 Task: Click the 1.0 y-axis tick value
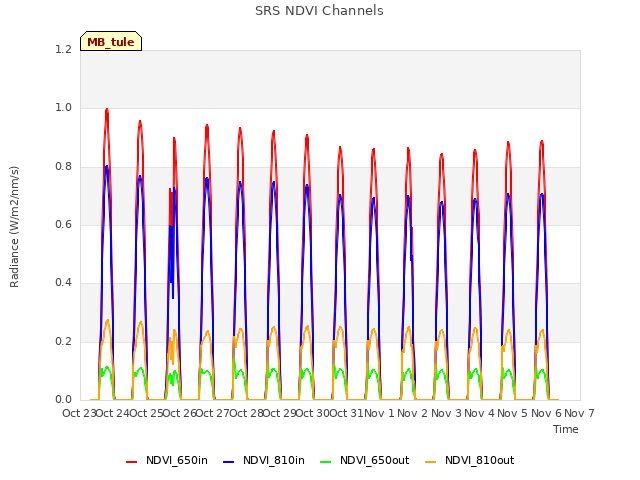[x=63, y=108]
